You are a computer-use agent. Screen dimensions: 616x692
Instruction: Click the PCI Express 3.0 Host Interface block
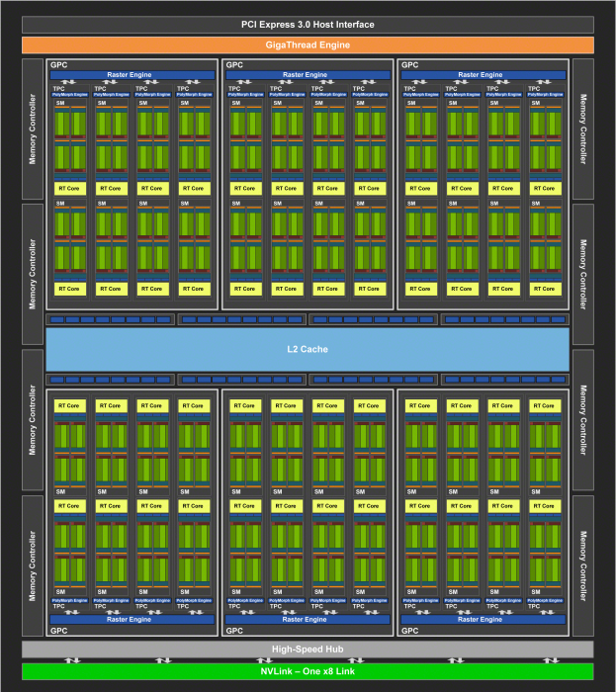[308, 25]
